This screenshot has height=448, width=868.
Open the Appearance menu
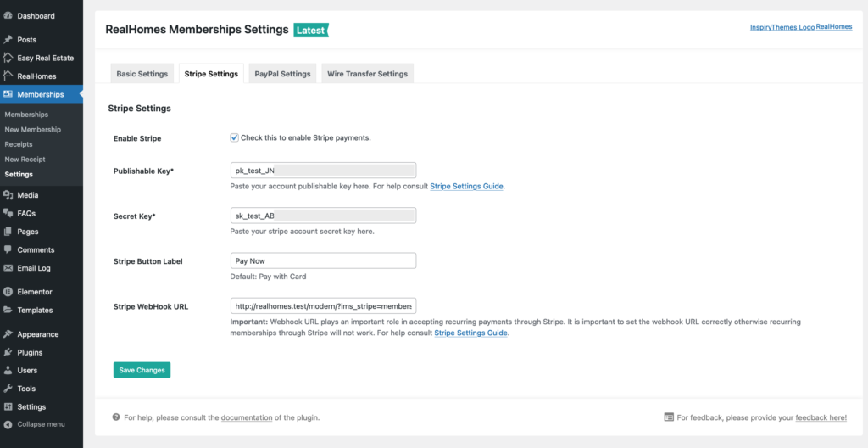coord(37,334)
